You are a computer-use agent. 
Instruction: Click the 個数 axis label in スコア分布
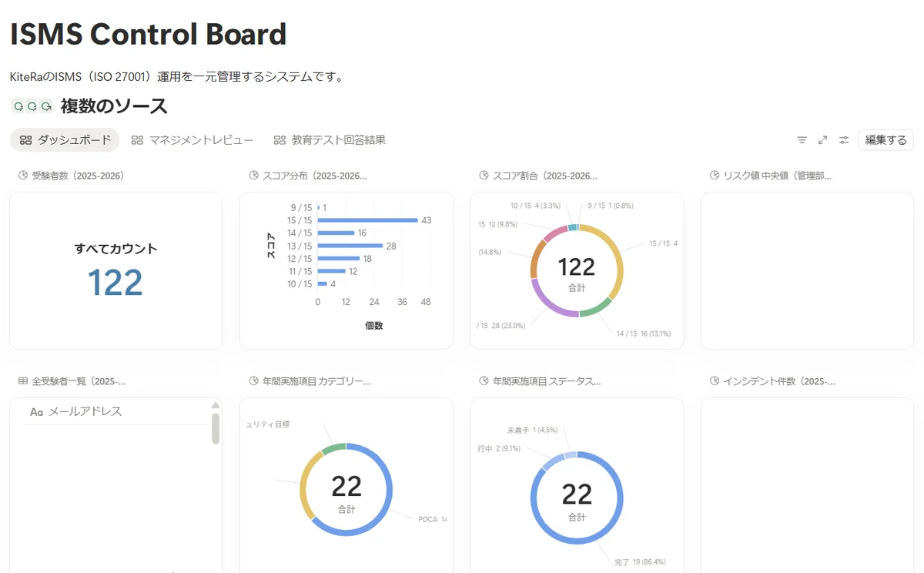(x=374, y=326)
